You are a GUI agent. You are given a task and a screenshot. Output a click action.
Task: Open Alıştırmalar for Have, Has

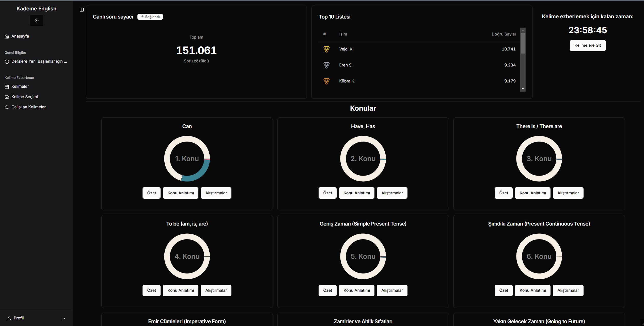(392, 193)
